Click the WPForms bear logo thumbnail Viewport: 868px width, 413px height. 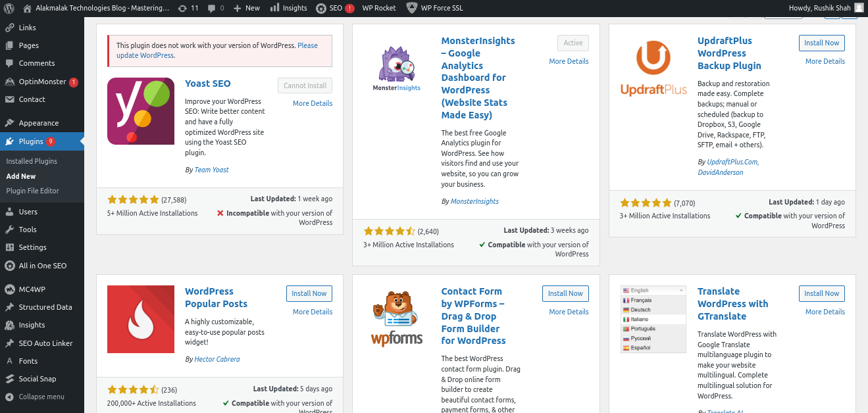click(397, 320)
